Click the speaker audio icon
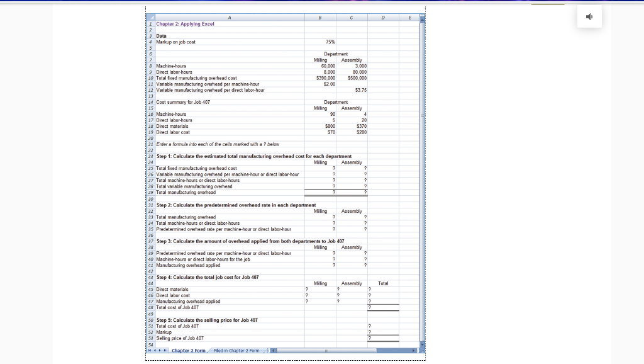644x364 pixels. (x=589, y=16)
